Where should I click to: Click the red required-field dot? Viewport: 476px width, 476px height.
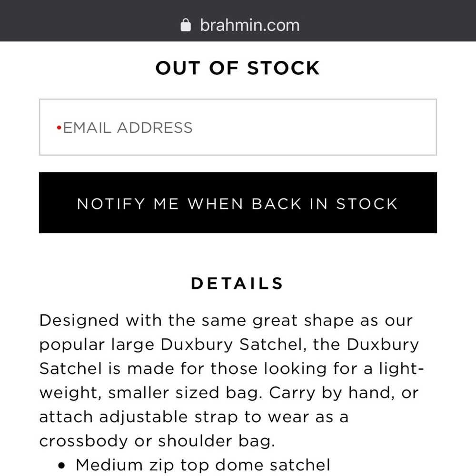(59, 128)
